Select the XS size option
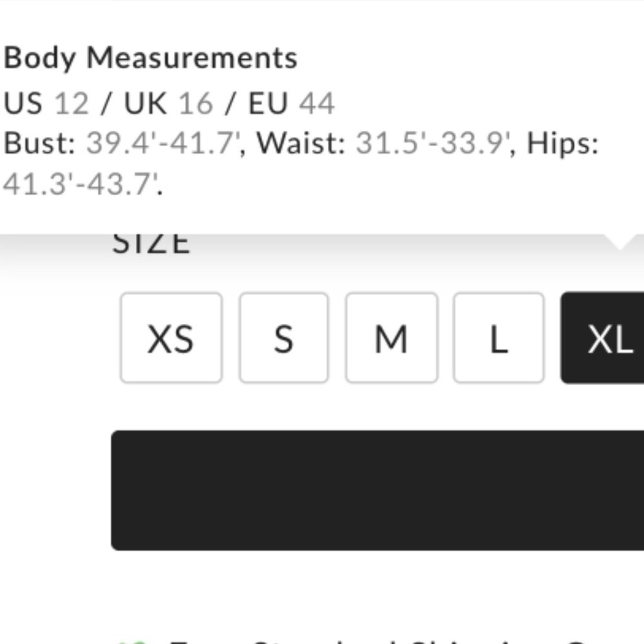644x644 pixels. click(x=171, y=337)
